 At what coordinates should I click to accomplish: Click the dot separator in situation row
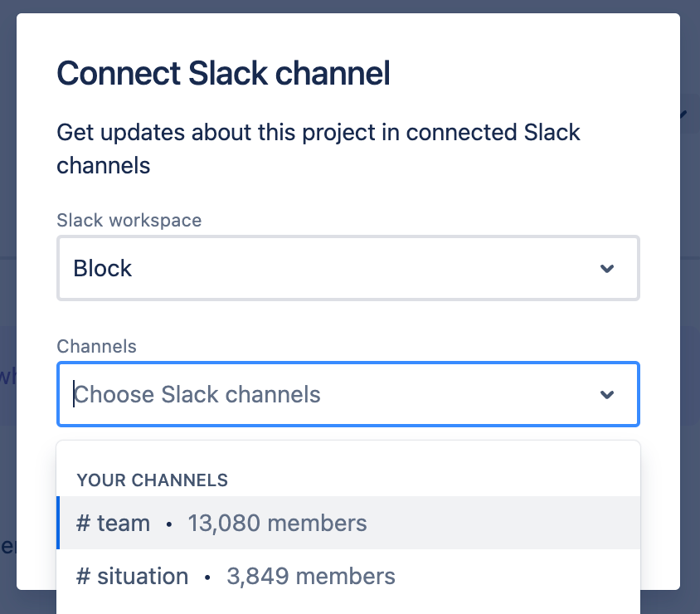(x=207, y=577)
